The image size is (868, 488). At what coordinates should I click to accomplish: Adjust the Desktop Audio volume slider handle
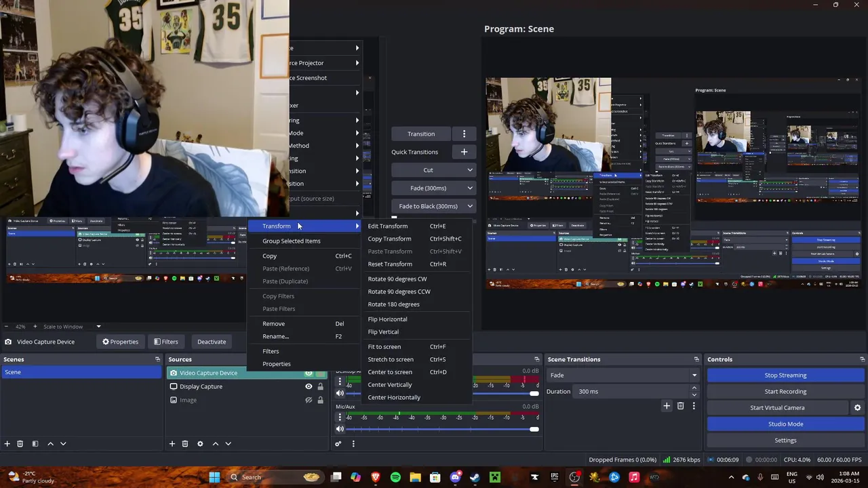click(534, 393)
